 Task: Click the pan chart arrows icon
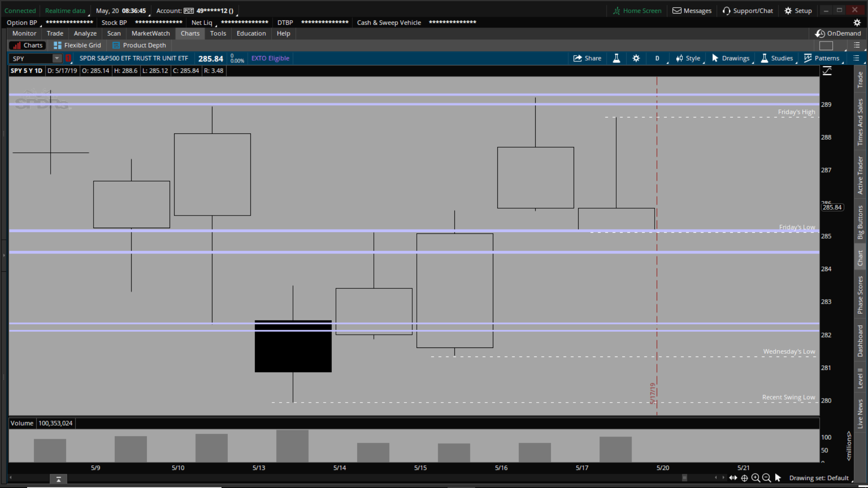tap(733, 478)
